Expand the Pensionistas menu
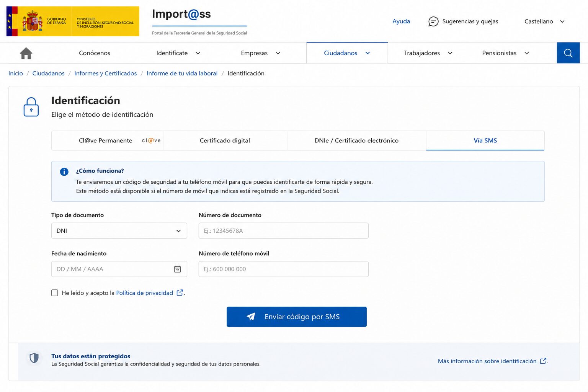Viewport: 588px width, 392px height. (x=505, y=53)
